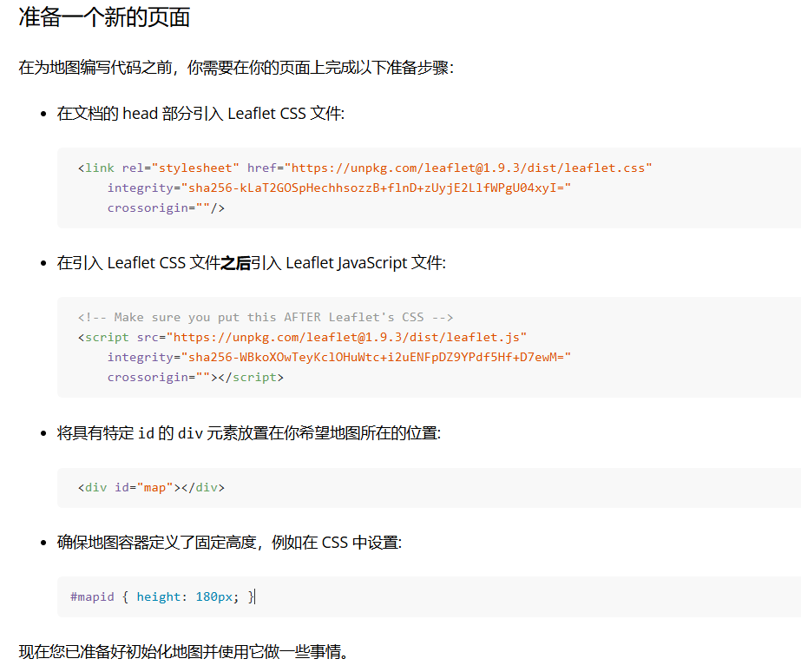
Task: Place cursor at end of #mapid CSS line
Action: (x=254, y=596)
